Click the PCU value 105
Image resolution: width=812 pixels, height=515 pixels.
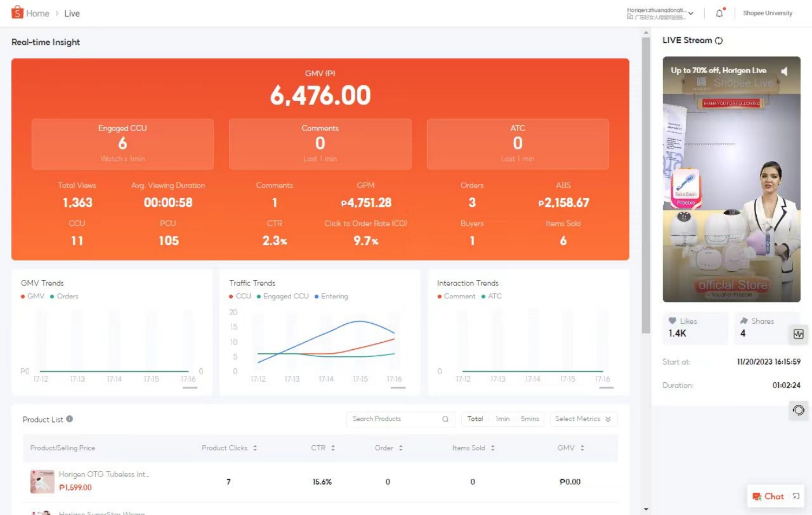pyautogui.click(x=168, y=241)
